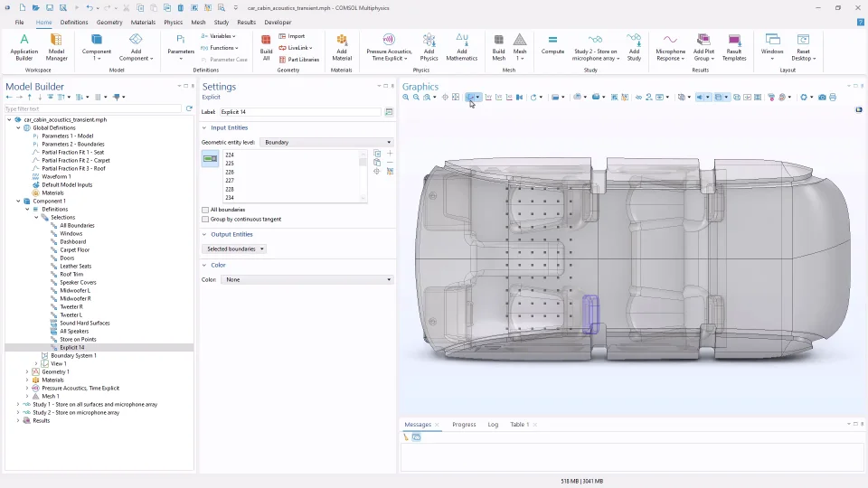Image resolution: width=868 pixels, height=488 pixels.
Task: Open the Selected boundaries output button
Action: pos(234,249)
